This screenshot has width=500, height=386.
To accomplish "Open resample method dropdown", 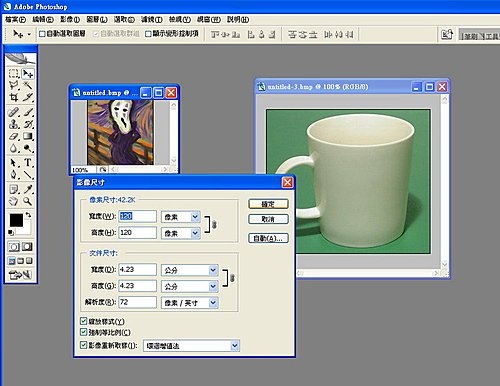I will coord(235,346).
